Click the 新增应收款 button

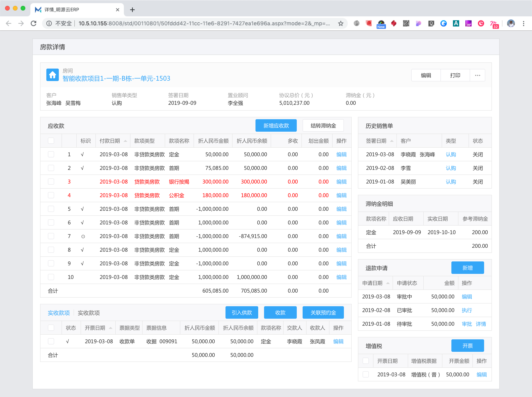[276, 125]
